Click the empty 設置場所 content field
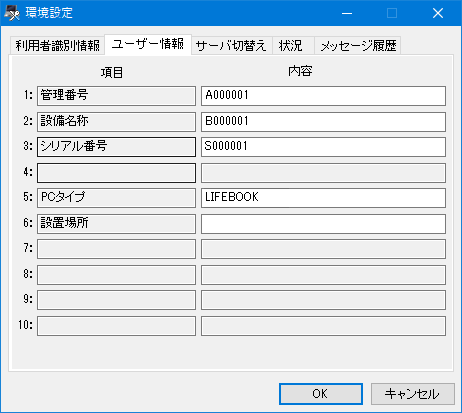462x413 pixels. pos(323,223)
